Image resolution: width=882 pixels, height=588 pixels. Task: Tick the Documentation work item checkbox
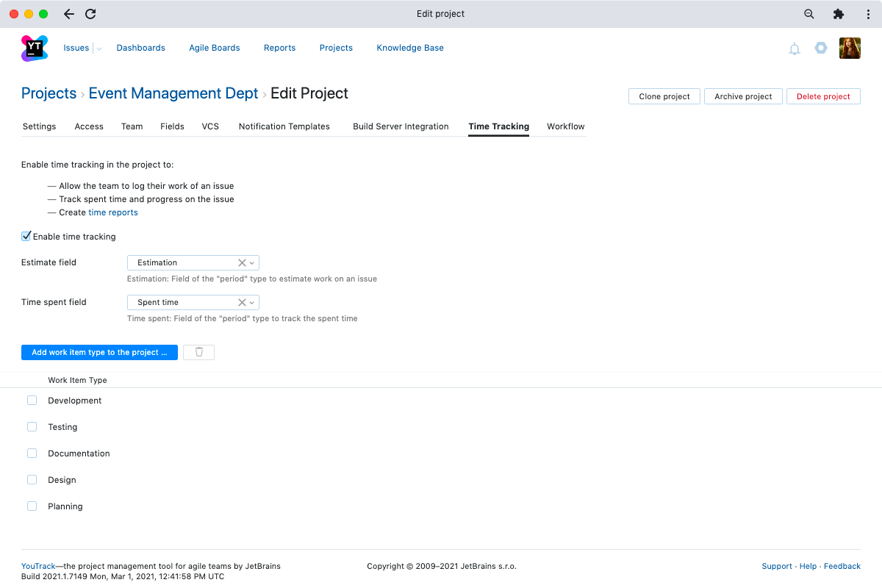pyautogui.click(x=32, y=453)
